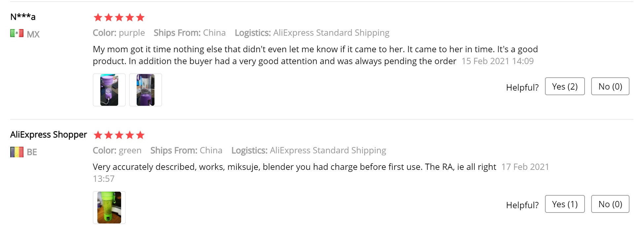Click the 15 Feb 2021 14:09 timestamp
The height and width of the screenshot is (234, 644).
497,61
